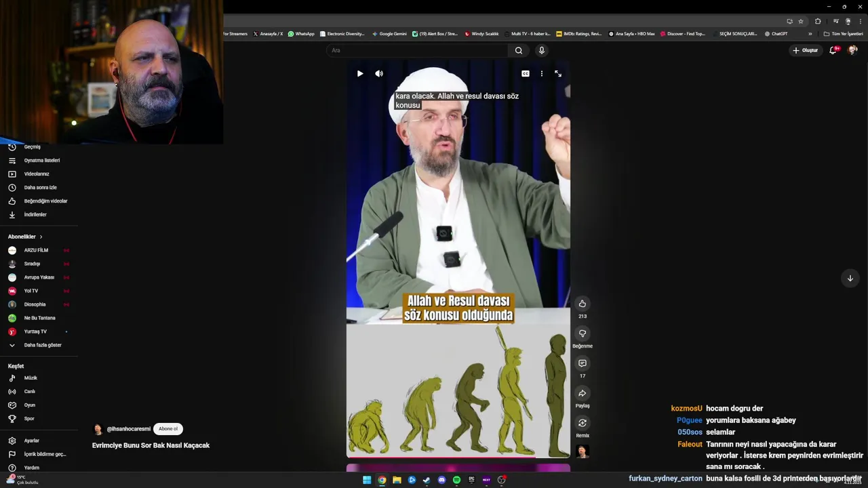
Task: Go to the next Short with down arrow
Action: click(x=850, y=278)
